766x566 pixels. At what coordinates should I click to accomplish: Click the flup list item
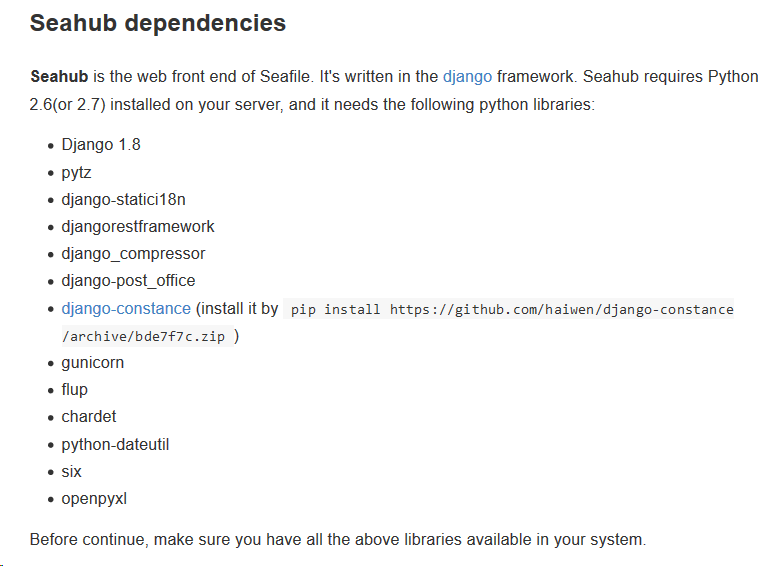(74, 390)
